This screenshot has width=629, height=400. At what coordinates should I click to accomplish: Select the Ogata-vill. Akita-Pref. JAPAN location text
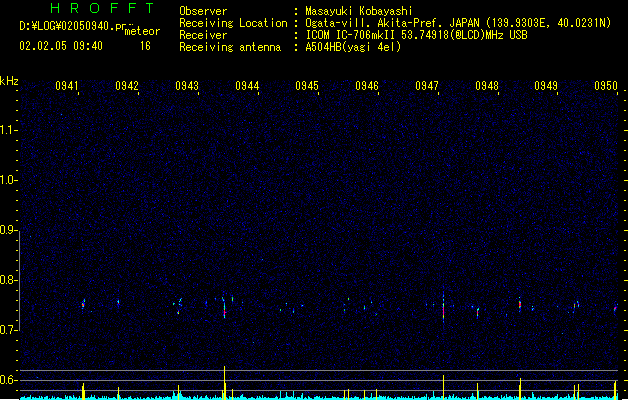click(458, 23)
